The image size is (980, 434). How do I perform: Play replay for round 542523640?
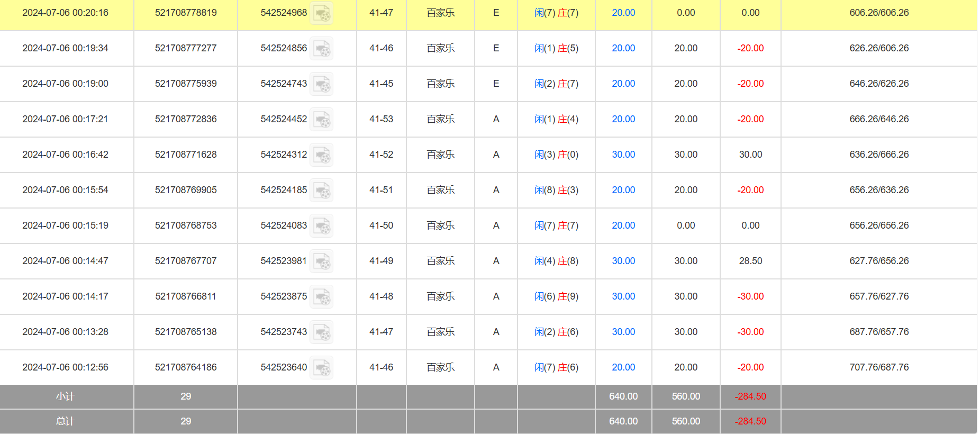point(321,368)
